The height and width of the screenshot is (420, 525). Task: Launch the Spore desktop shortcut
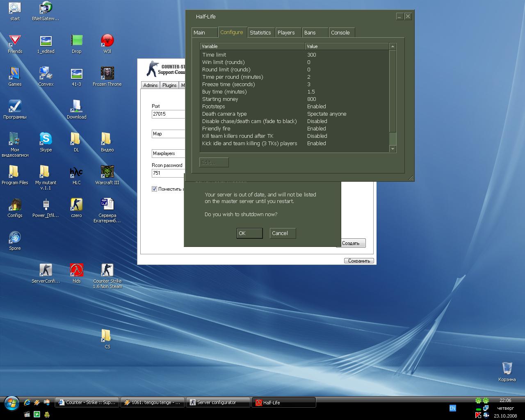15,241
